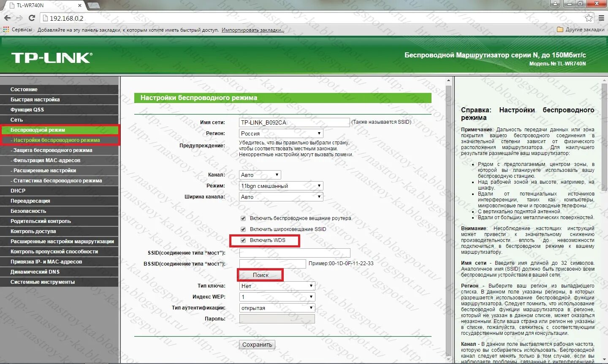Open Защита беспроводного режима submenu
The height and width of the screenshot is (364, 608).
(59, 150)
